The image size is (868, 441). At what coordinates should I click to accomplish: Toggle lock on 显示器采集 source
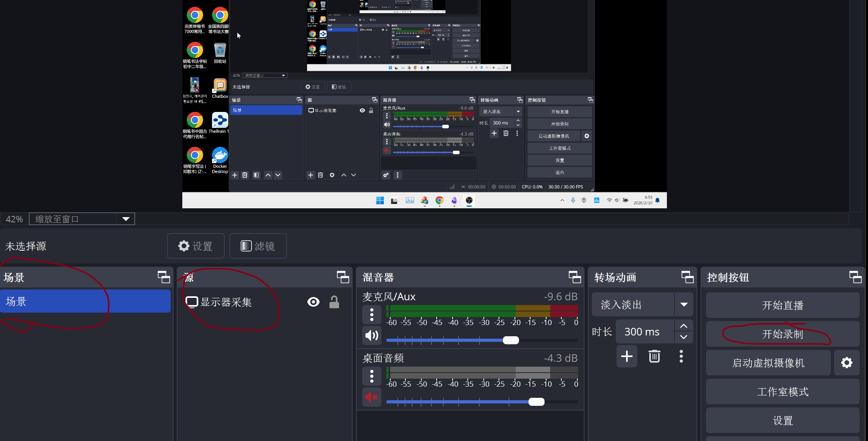[334, 302]
